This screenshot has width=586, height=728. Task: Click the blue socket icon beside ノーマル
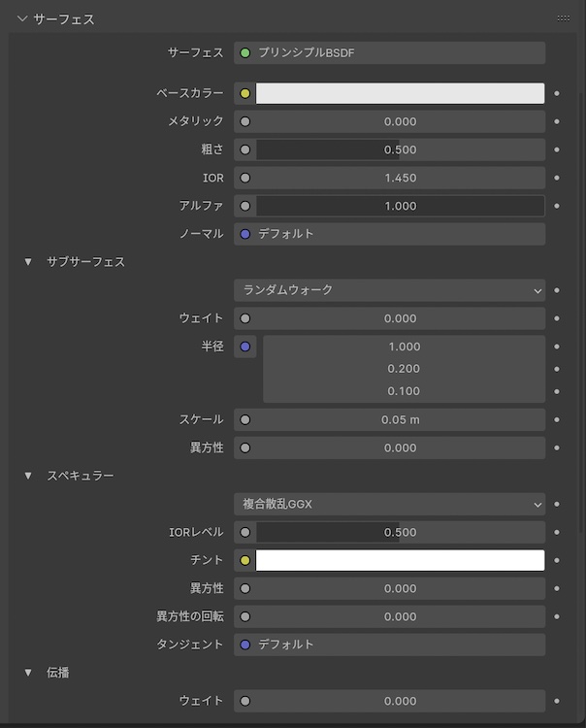pyautogui.click(x=244, y=234)
